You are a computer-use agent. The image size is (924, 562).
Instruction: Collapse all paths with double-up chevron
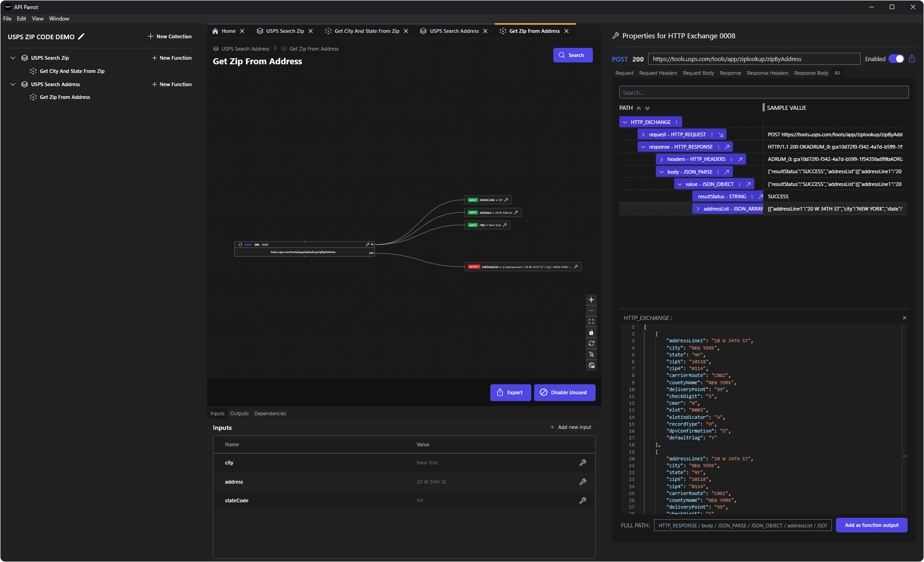click(x=638, y=108)
